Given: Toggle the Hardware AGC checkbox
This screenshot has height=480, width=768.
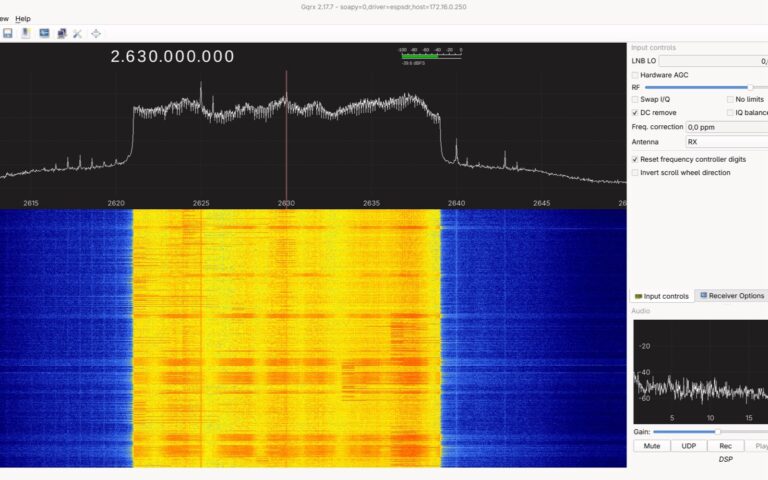Looking at the screenshot, I should [635, 75].
